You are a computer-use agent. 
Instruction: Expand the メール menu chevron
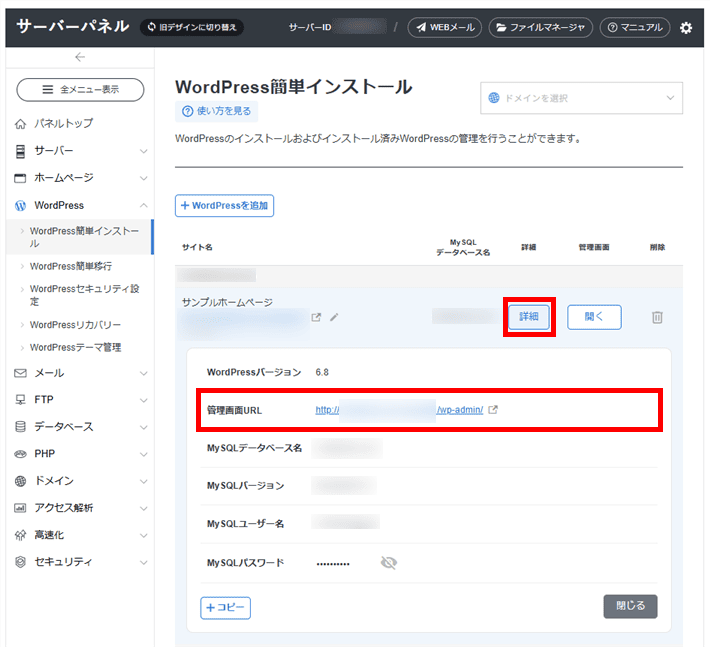(144, 374)
